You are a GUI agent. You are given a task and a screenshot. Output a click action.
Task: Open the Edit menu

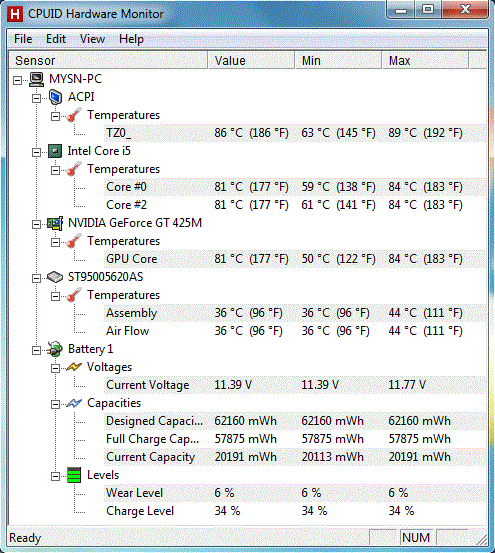[x=56, y=39]
